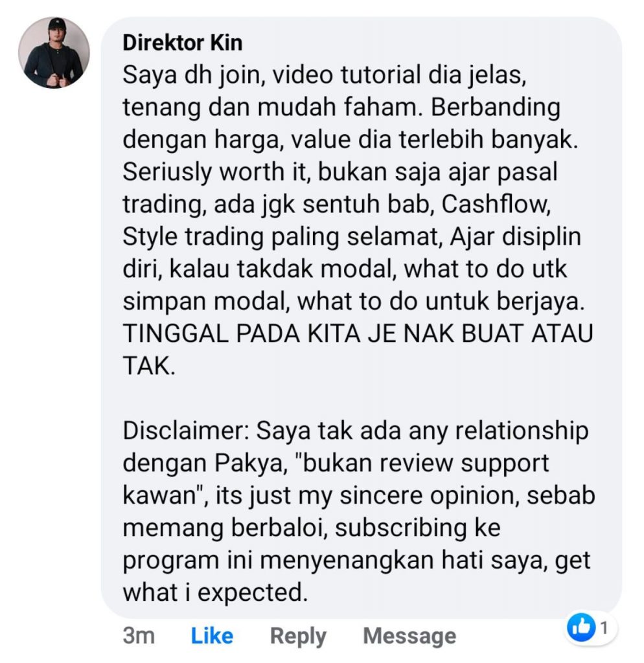The height and width of the screenshot is (663, 644).
Task: Reply to Direktor Kin's comment
Action: point(298,636)
